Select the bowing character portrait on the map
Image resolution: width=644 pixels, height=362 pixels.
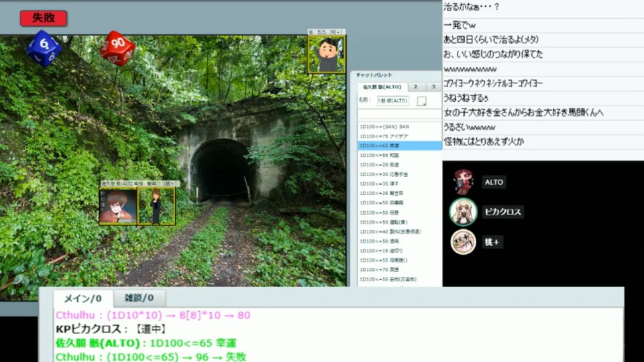(327, 54)
